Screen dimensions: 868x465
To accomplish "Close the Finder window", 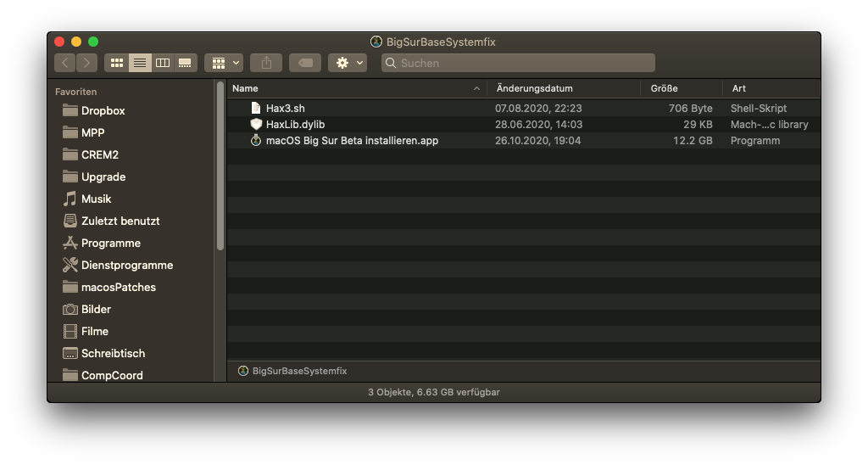I will pos(60,42).
